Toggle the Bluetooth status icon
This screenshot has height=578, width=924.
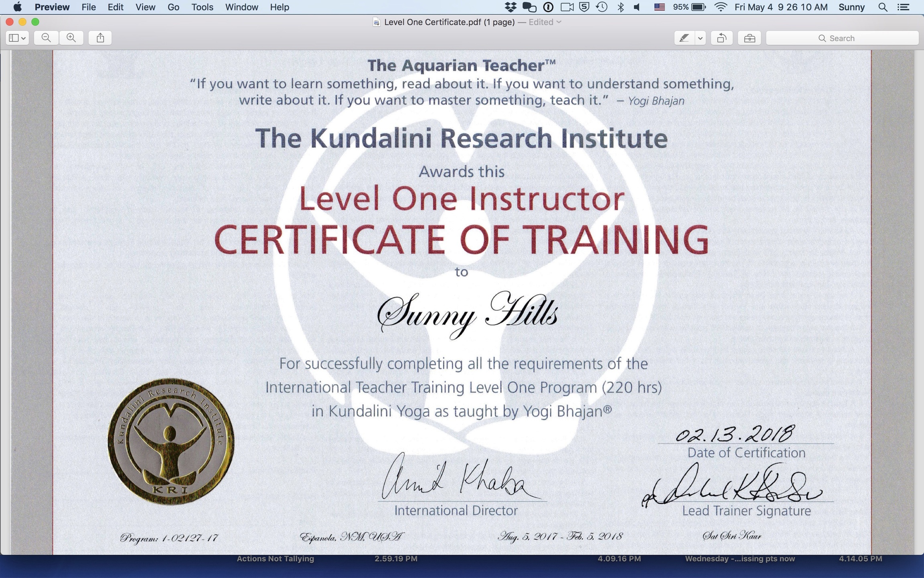[620, 7]
